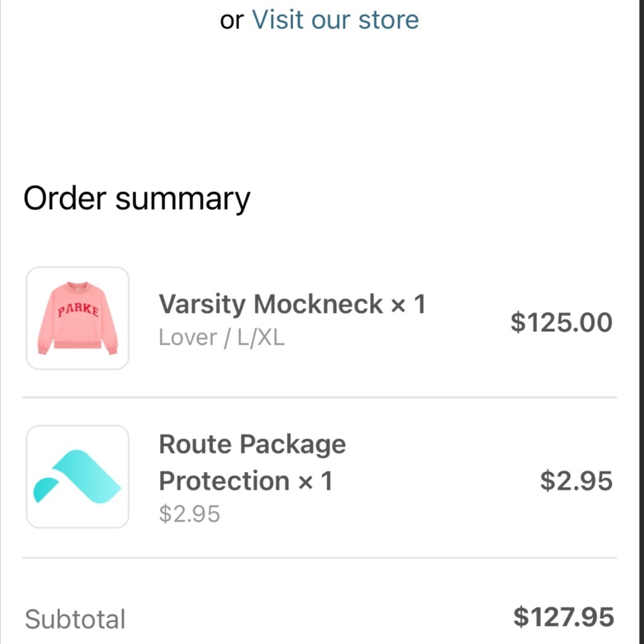Click the "or" text before the store link
Viewport: 644px width, 644px height.
point(233,20)
